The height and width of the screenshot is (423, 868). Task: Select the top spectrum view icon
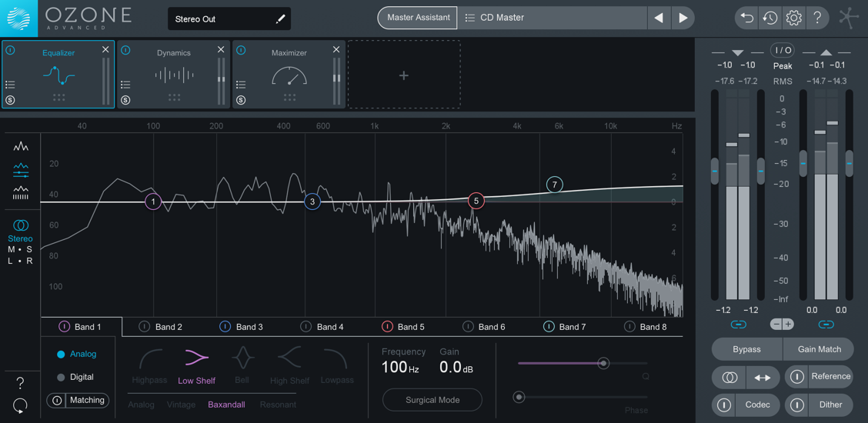pyautogui.click(x=21, y=147)
